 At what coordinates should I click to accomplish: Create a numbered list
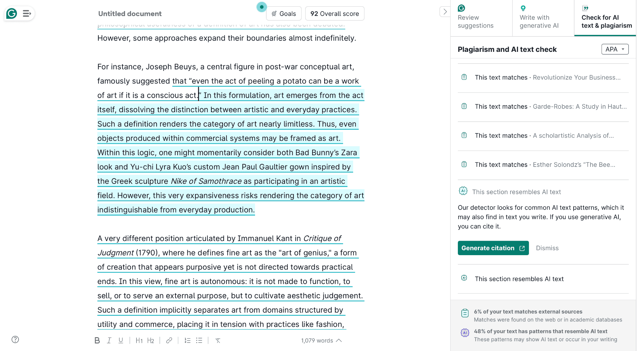pyautogui.click(x=188, y=341)
